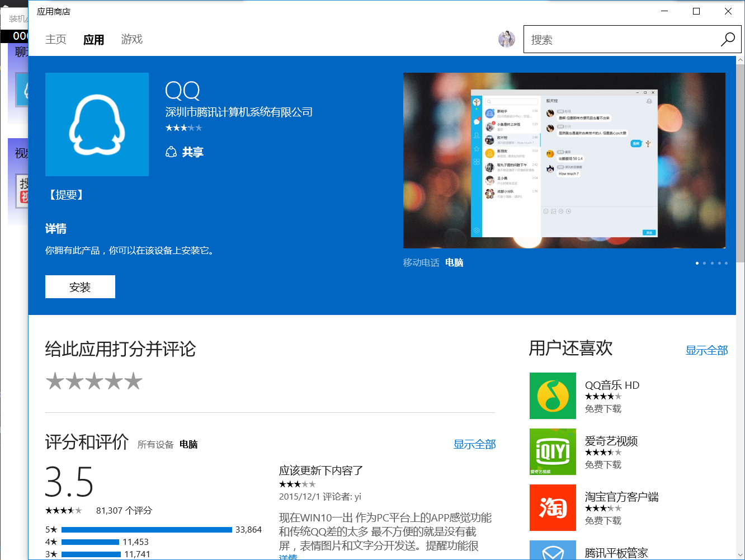Select the first screenshot pagination dot
The height and width of the screenshot is (560, 745).
click(697, 263)
